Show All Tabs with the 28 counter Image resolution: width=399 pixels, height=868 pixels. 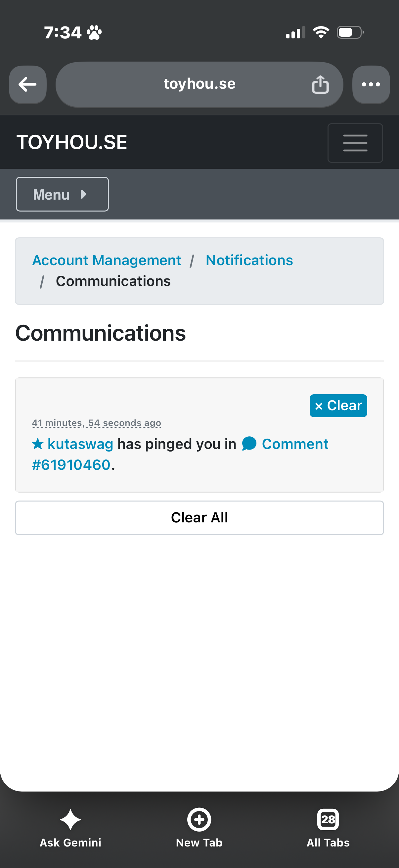tap(328, 819)
